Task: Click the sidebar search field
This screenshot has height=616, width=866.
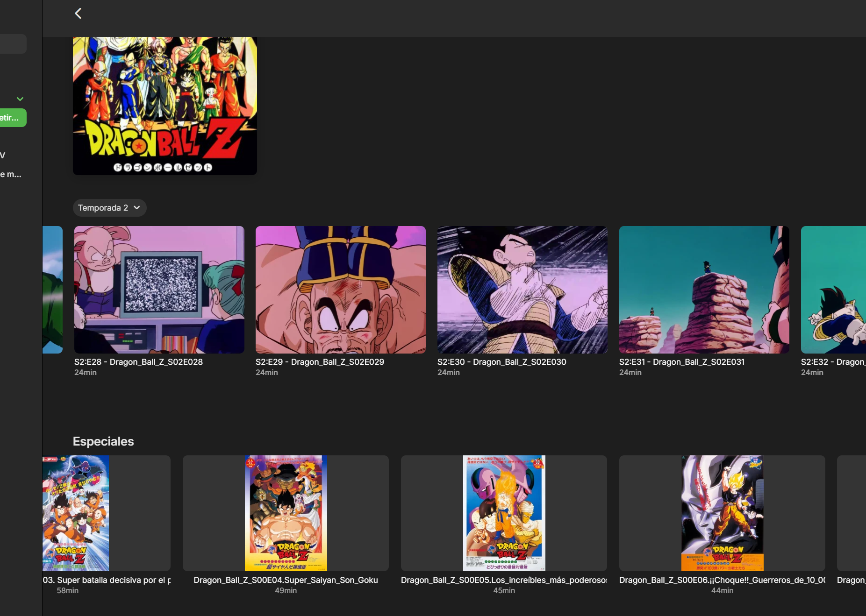Action: [13, 44]
